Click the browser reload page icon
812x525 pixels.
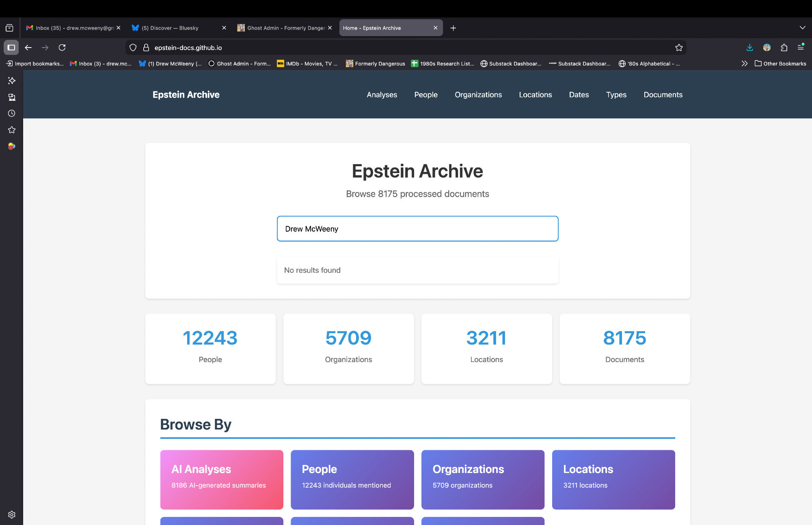pyautogui.click(x=62, y=48)
